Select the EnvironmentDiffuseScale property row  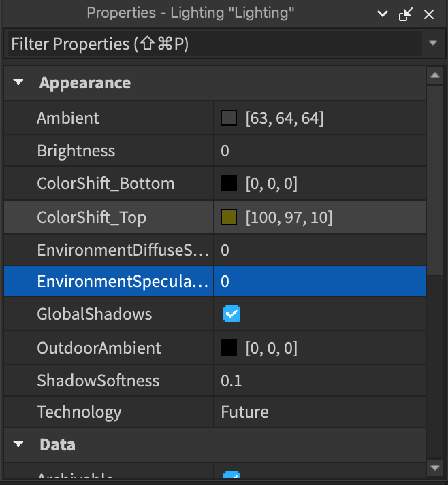click(x=109, y=250)
